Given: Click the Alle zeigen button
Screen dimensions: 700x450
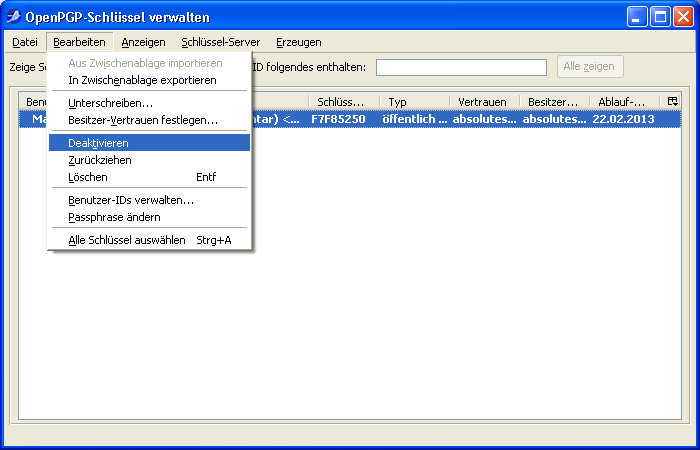Looking at the screenshot, I should tap(590, 67).
